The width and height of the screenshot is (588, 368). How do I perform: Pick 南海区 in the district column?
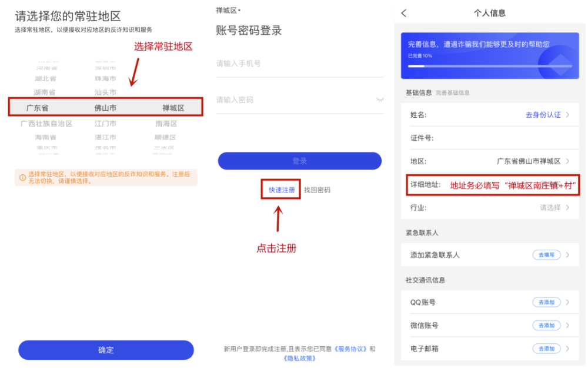click(x=166, y=124)
